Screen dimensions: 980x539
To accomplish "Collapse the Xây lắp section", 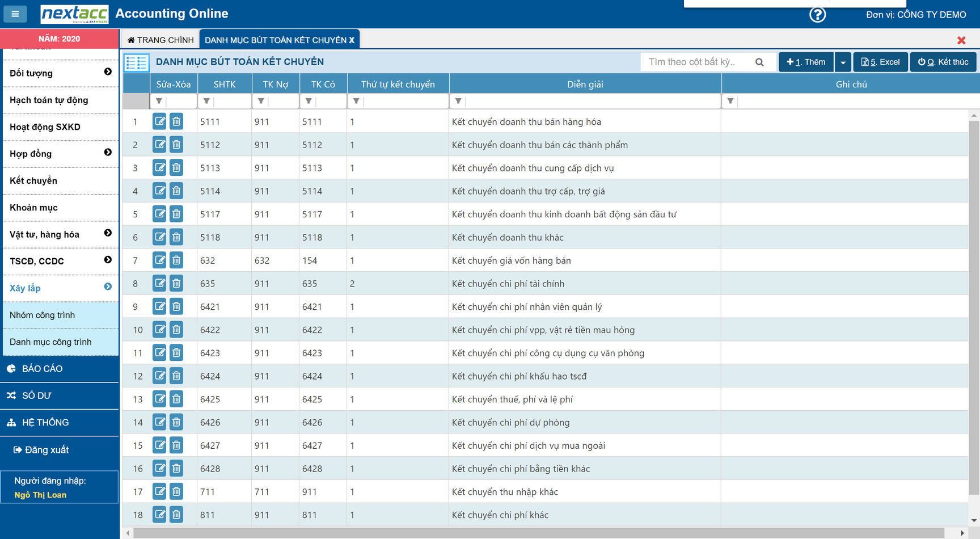I will 108,287.
